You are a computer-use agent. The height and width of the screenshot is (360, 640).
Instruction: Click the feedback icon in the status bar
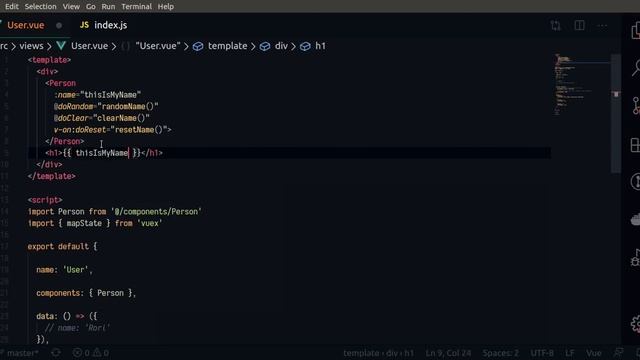pos(619,353)
